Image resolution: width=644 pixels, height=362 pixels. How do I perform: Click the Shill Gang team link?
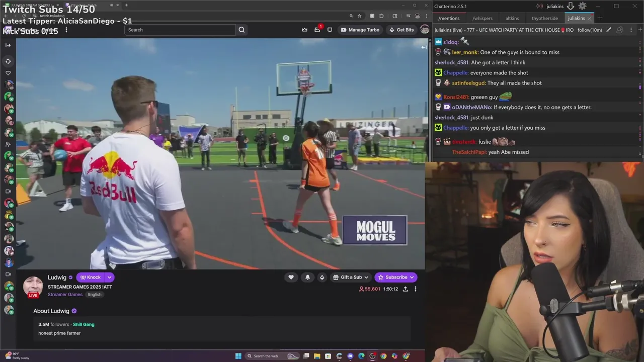[x=84, y=324]
